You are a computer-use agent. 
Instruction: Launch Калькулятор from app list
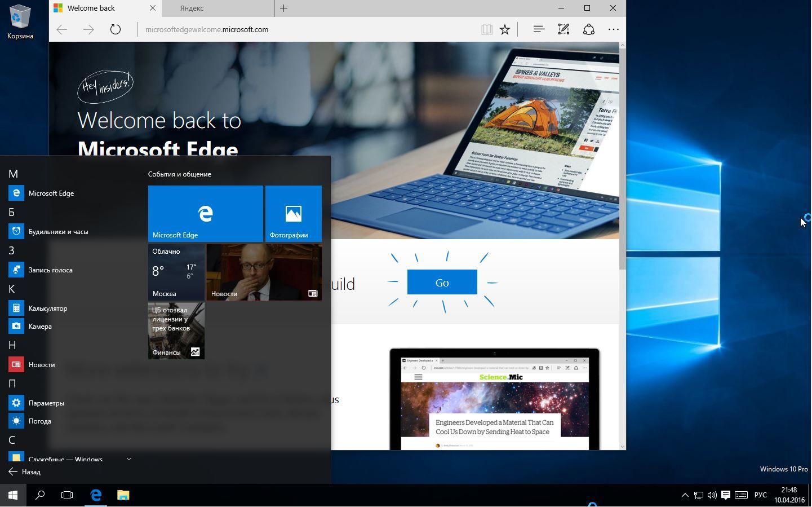70,308
